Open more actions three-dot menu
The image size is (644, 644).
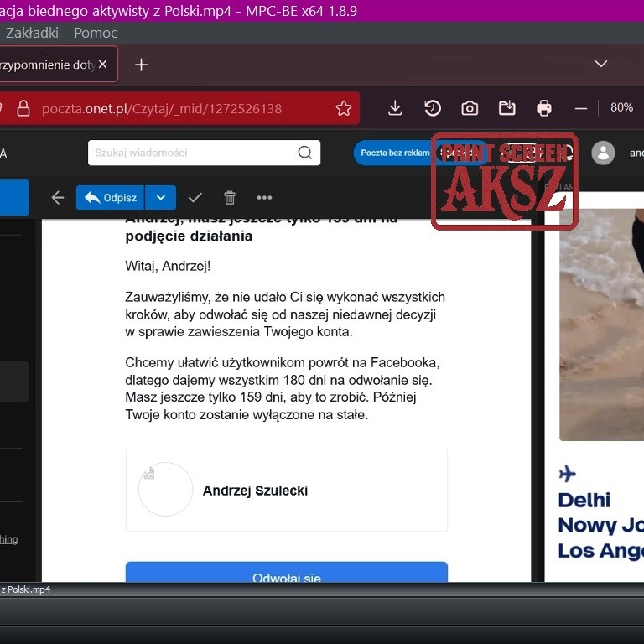(x=265, y=198)
